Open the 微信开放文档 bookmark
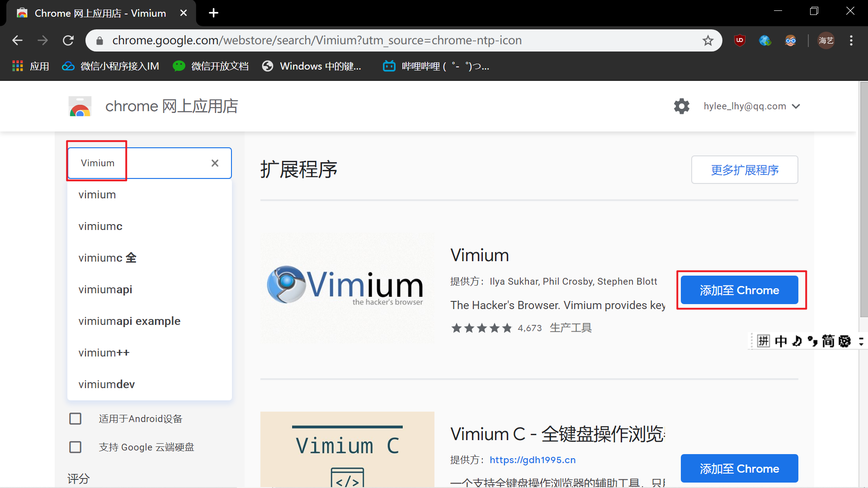 click(x=211, y=66)
